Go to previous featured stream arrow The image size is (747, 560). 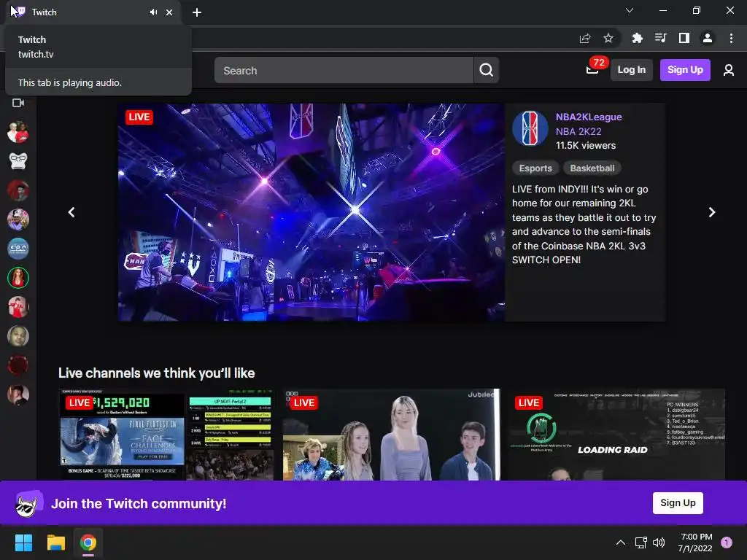pos(71,212)
